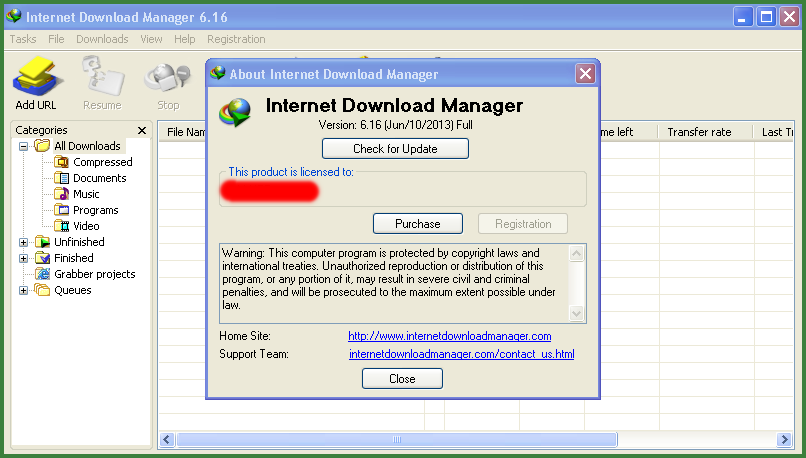The width and height of the screenshot is (806, 458).
Task: Open the Registration menu
Action: click(236, 39)
